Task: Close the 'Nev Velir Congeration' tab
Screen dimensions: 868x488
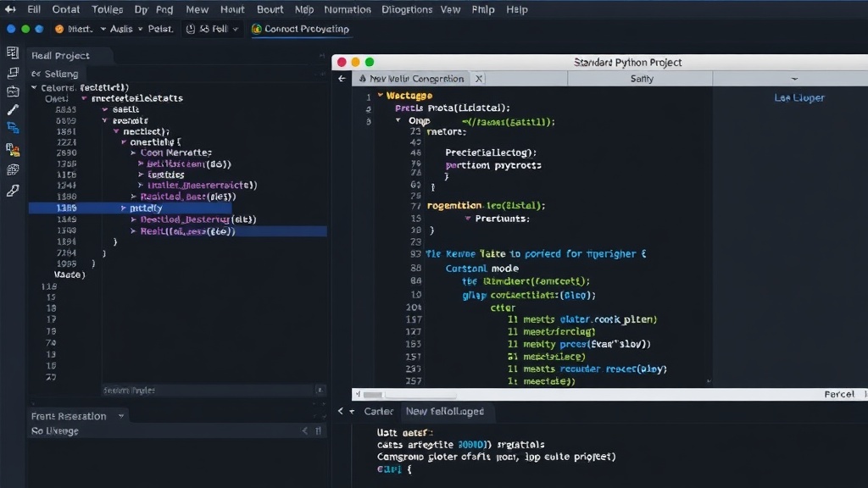Action: tap(479, 79)
